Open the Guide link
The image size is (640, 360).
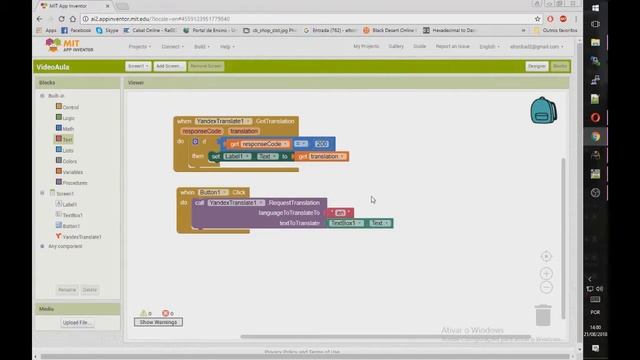(x=419, y=47)
